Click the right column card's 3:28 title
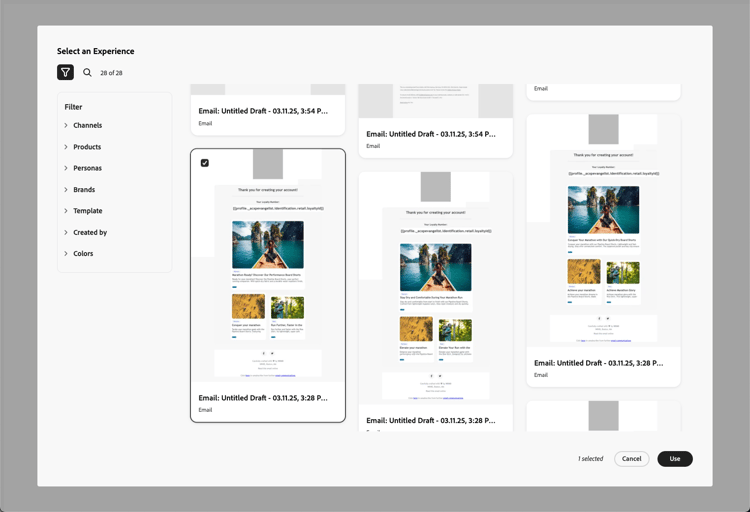 pyautogui.click(x=598, y=363)
